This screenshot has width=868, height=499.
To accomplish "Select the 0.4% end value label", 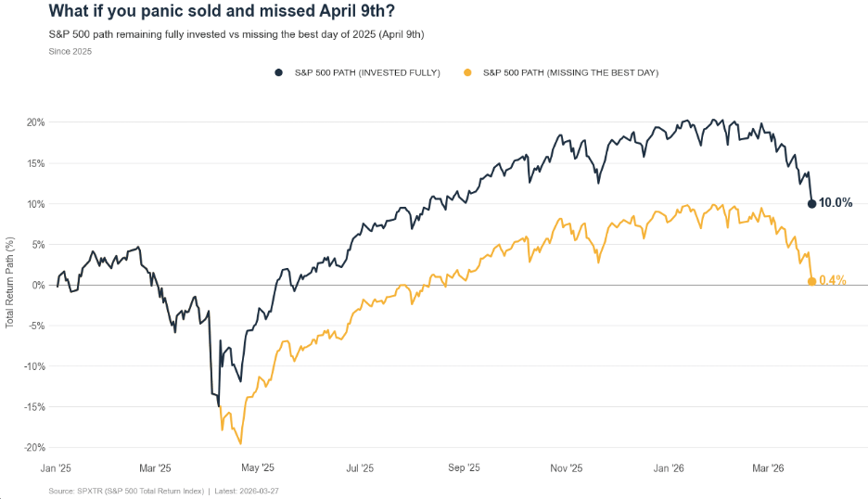I will 833,281.
